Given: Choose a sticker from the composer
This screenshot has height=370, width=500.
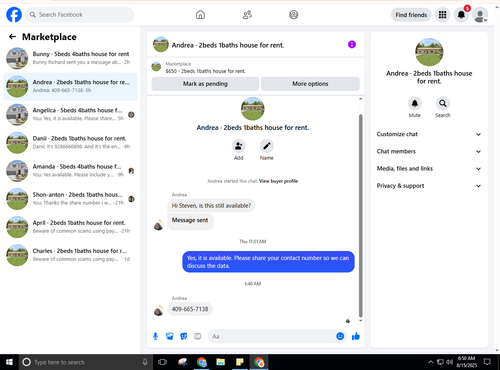Looking at the screenshot, I should (x=184, y=336).
